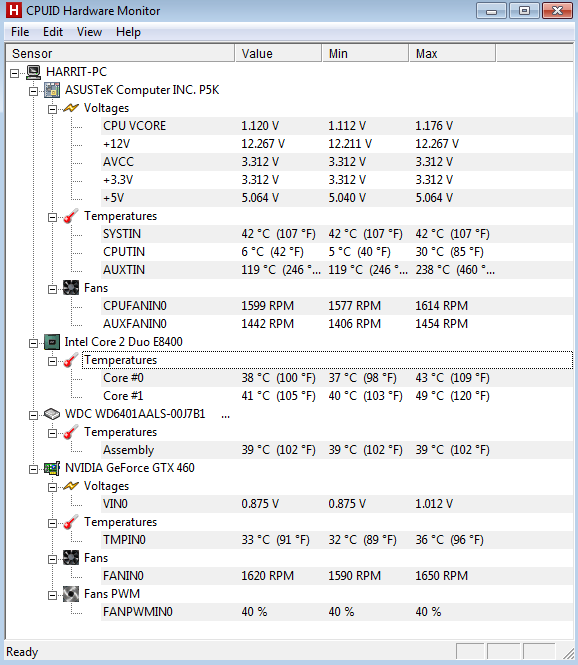578x665 pixels.
Task: Click the NVIDIA GeForce GTX 460 card icon
Action: coord(52,468)
